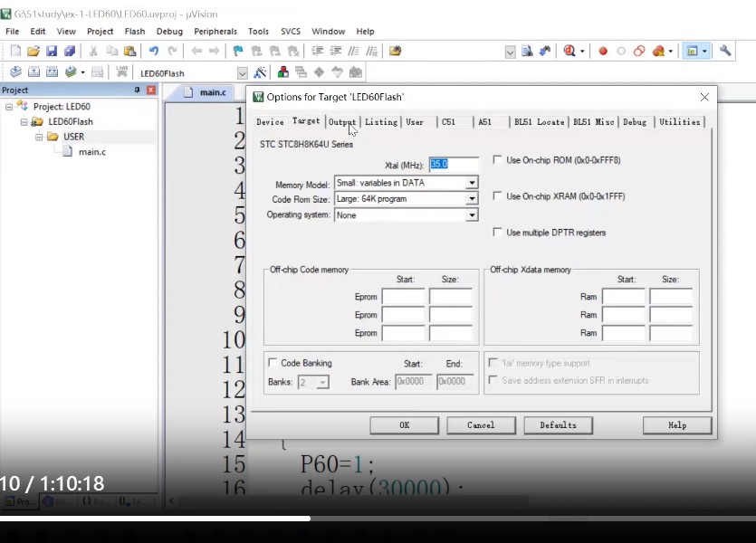The image size is (756, 543).
Task: Open the Memory Model dropdown
Action: tap(471, 183)
